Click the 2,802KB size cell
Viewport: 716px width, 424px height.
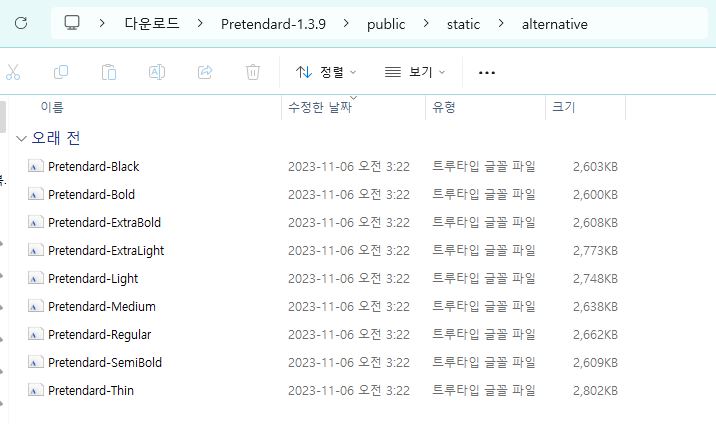pos(595,390)
